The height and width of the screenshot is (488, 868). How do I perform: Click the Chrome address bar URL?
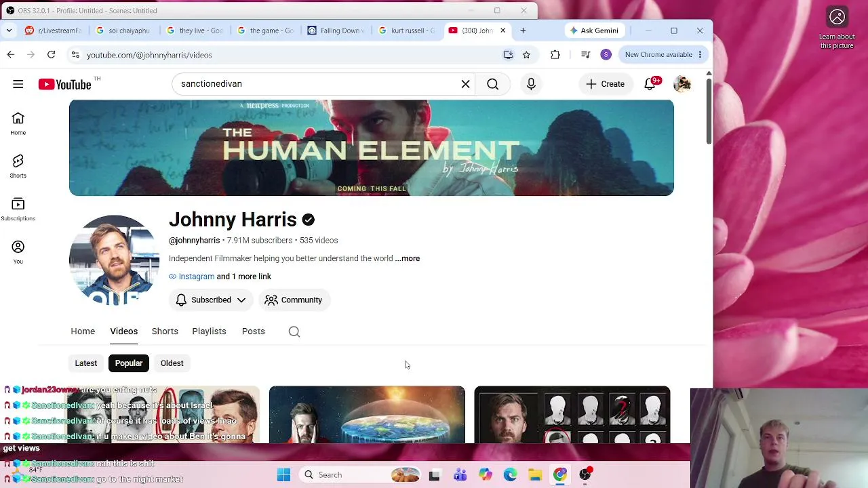[149, 55]
